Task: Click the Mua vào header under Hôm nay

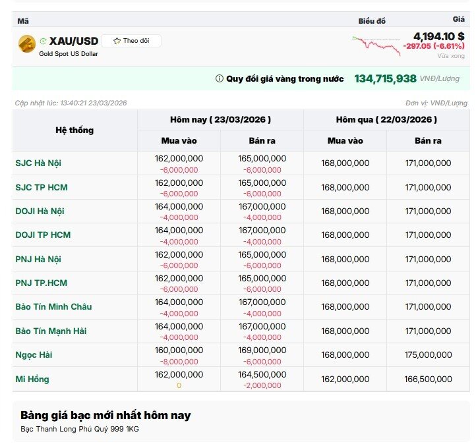Action: coord(179,141)
